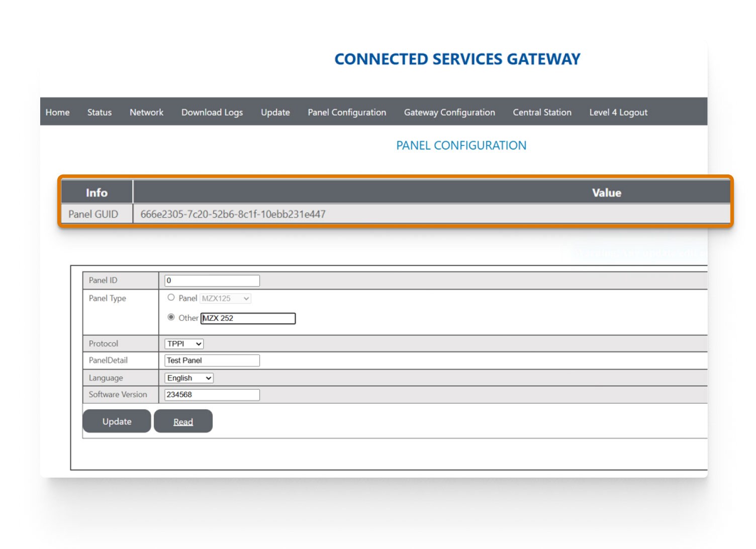The height and width of the screenshot is (549, 756).
Task: Click the CONNECTED SERVICES GATEWAY title
Action: point(457,59)
